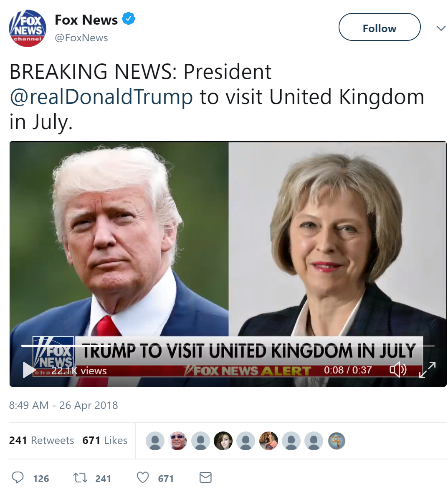Viewport: 448px width, 502px height.
Task: Open the dark-haired woman liker avatar
Action: coord(223,441)
